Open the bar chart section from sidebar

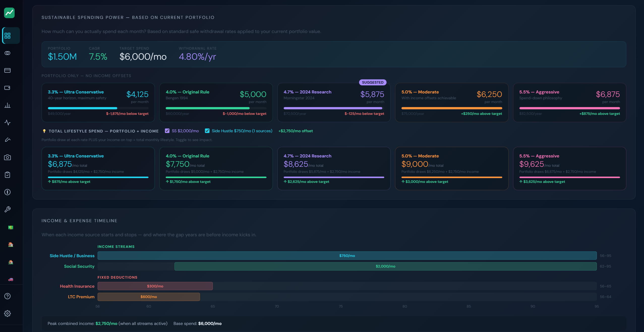tap(7, 105)
